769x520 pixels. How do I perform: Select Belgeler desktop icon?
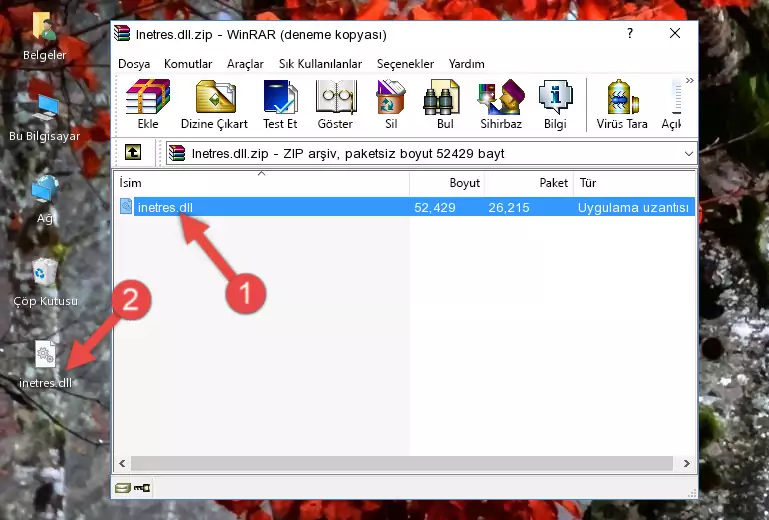[44, 36]
